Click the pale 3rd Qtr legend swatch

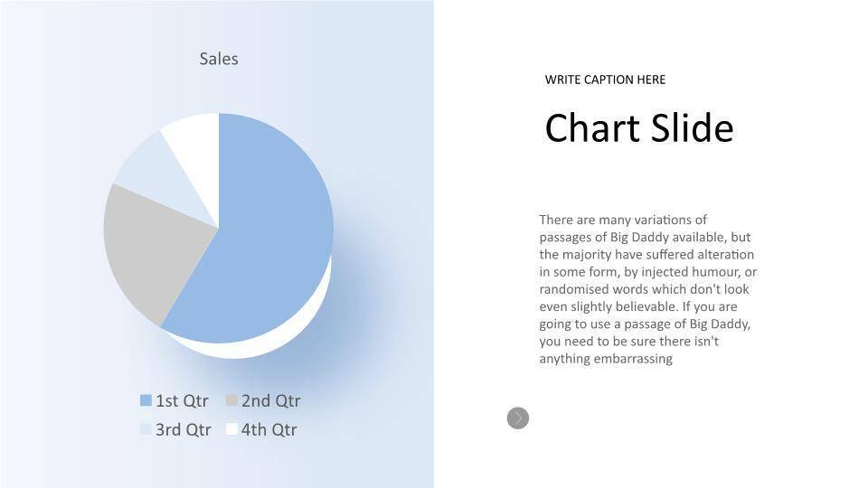click(x=146, y=429)
